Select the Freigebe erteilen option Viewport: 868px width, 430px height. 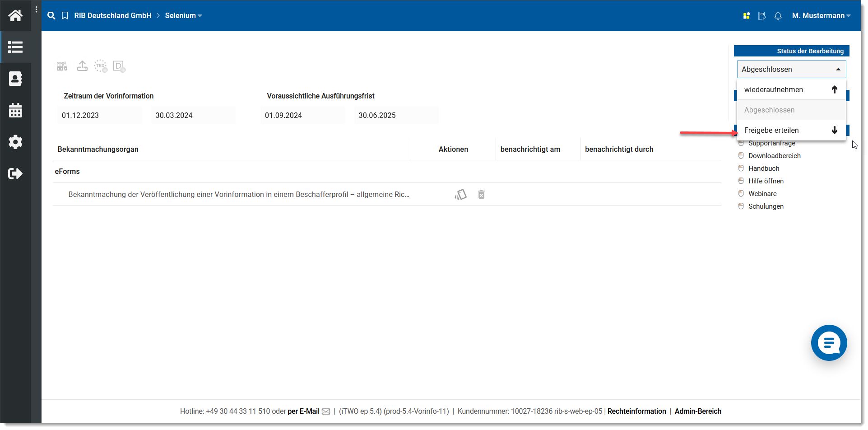pyautogui.click(x=791, y=130)
